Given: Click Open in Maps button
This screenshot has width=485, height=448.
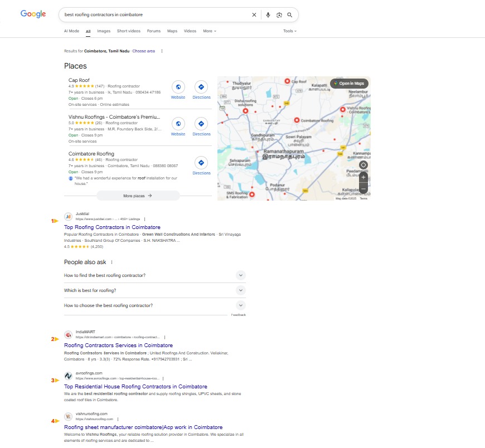Looking at the screenshot, I should click(349, 84).
